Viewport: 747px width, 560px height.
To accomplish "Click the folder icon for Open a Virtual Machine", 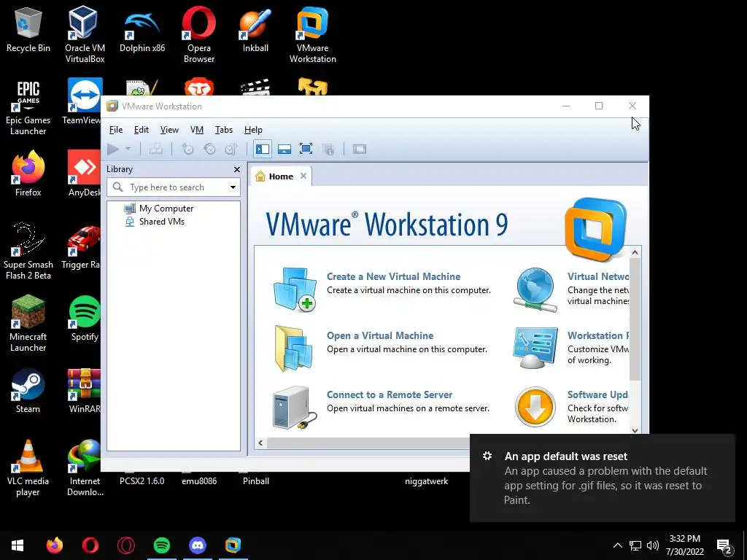I will coord(294,348).
